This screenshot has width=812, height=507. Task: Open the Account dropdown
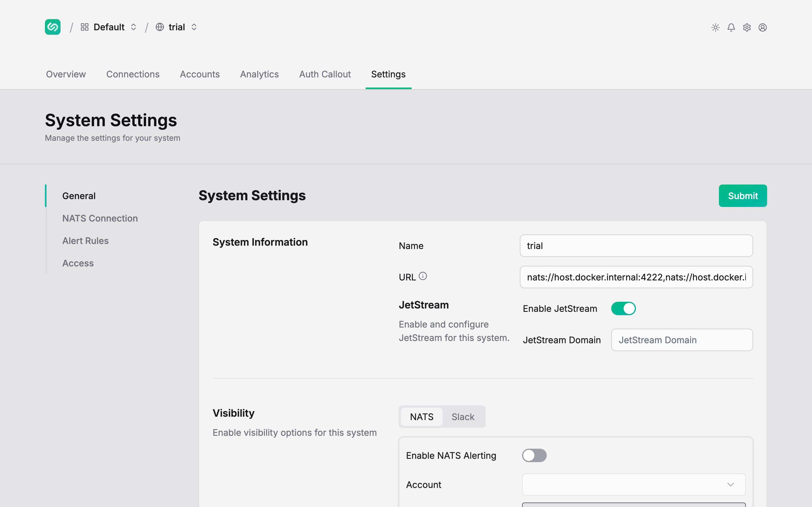[x=634, y=485]
